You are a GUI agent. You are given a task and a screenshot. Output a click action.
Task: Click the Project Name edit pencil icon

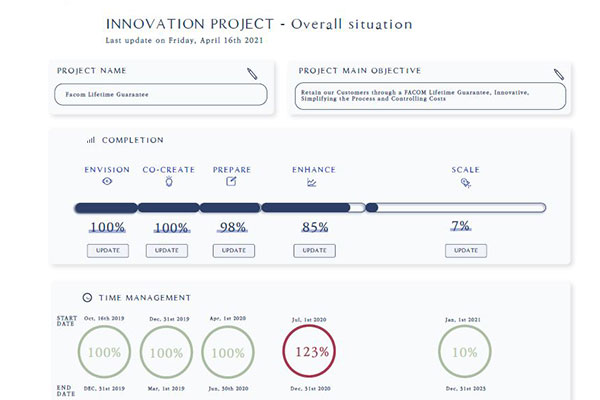253,73
